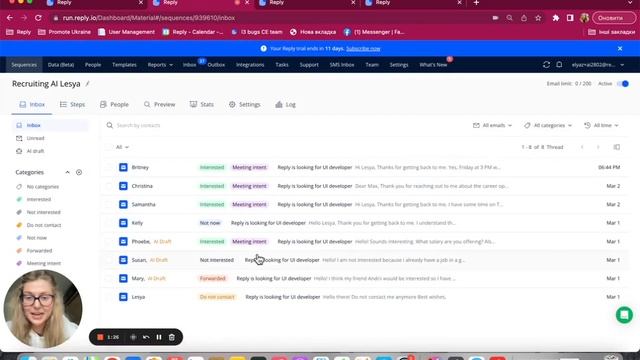Select the Kelly thread checkbox
The height and width of the screenshot is (360, 640).
point(109,223)
